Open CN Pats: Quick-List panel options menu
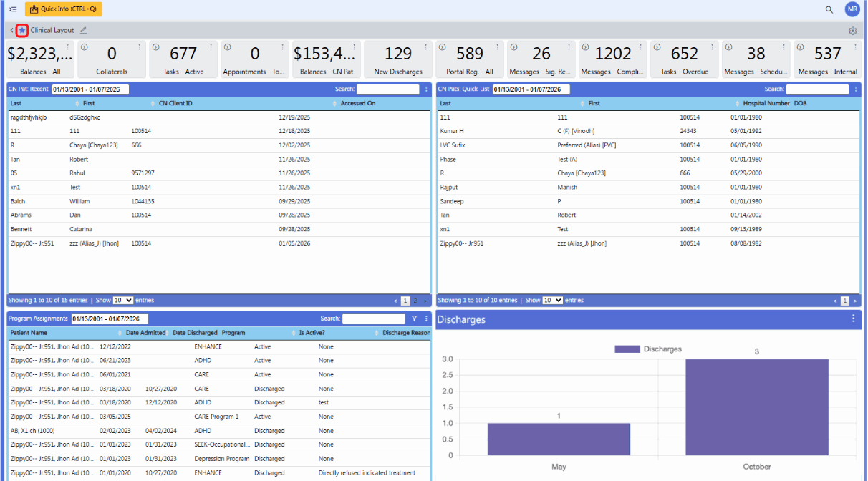Viewport: 868px width, 481px height. pyautogui.click(x=856, y=89)
